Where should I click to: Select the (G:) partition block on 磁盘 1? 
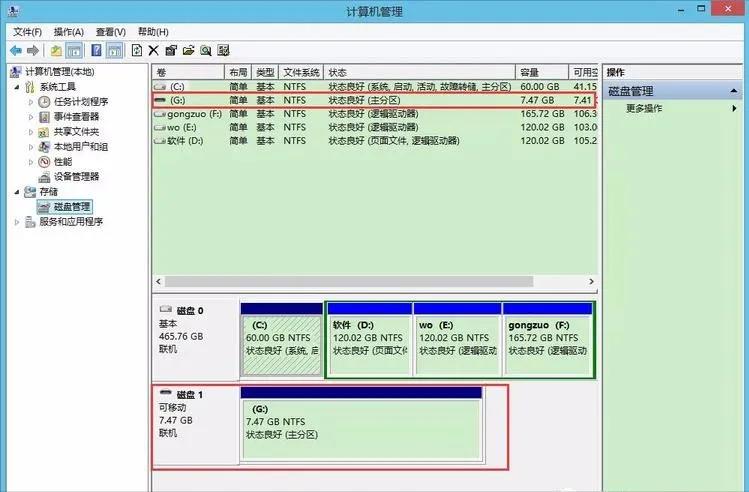(x=362, y=425)
